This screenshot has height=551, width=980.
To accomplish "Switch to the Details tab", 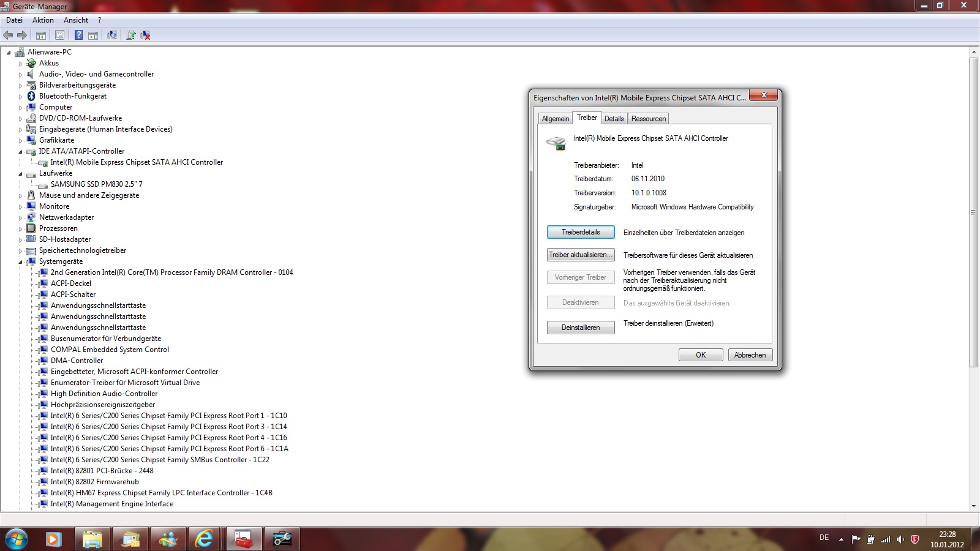I will (x=614, y=119).
